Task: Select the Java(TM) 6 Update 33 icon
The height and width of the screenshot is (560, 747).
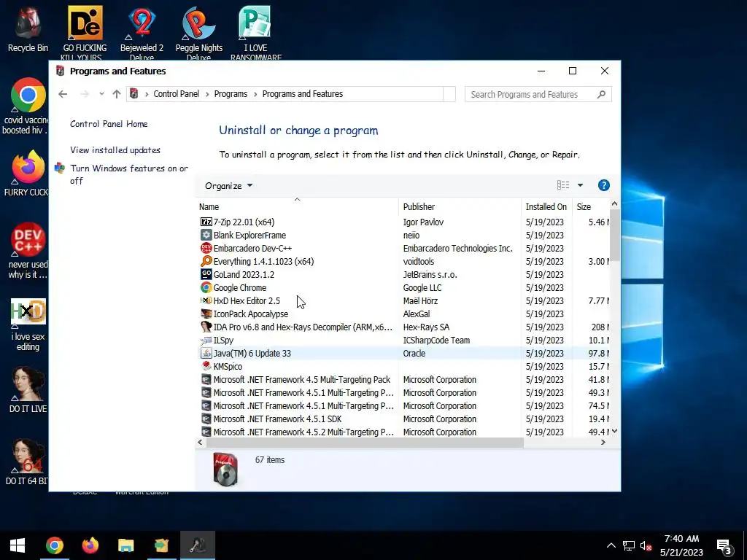Action: pyautogui.click(x=206, y=354)
